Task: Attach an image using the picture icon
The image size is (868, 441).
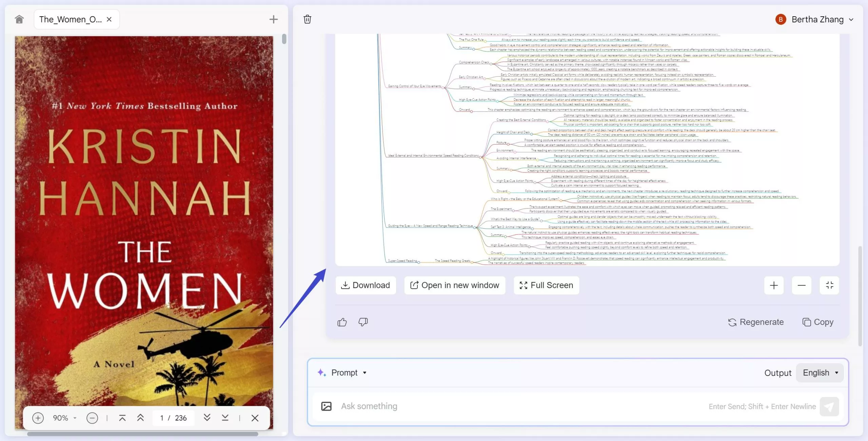Action: 326,406
